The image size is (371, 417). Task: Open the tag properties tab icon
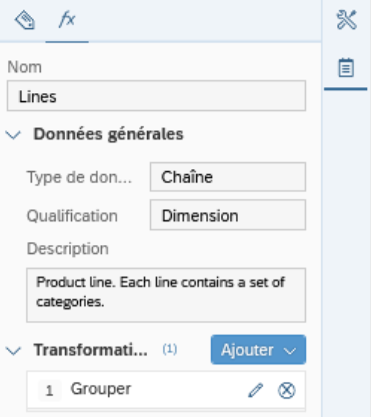(25, 21)
